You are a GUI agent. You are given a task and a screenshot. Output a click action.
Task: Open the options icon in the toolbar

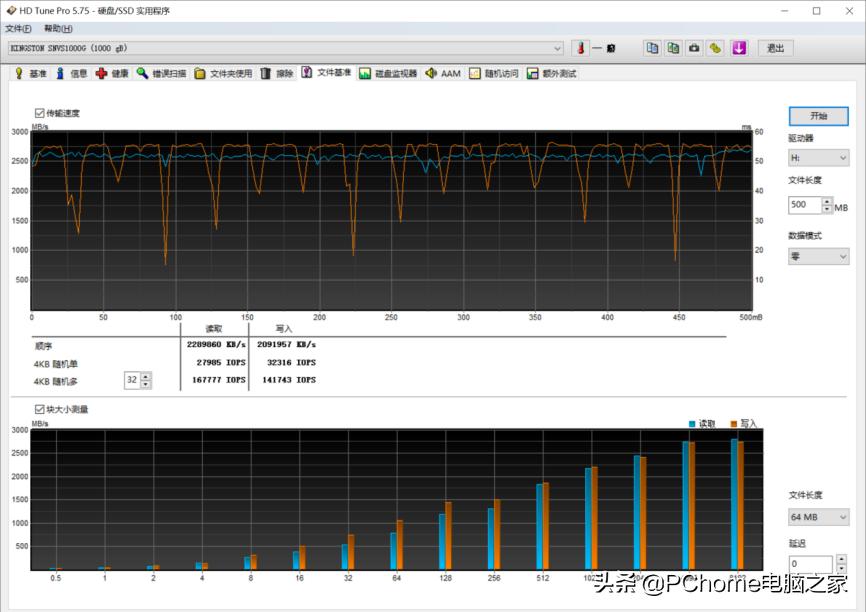coord(716,48)
